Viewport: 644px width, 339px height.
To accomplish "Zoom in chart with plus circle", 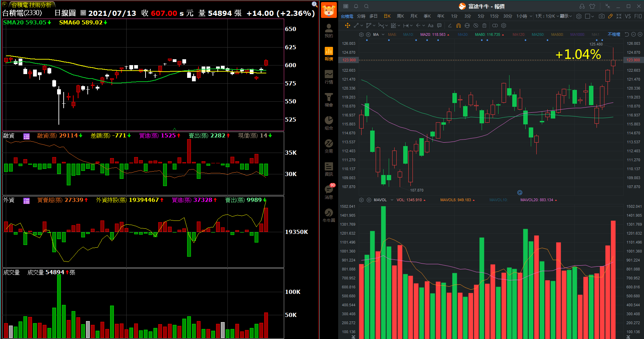I will [x=640, y=34].
